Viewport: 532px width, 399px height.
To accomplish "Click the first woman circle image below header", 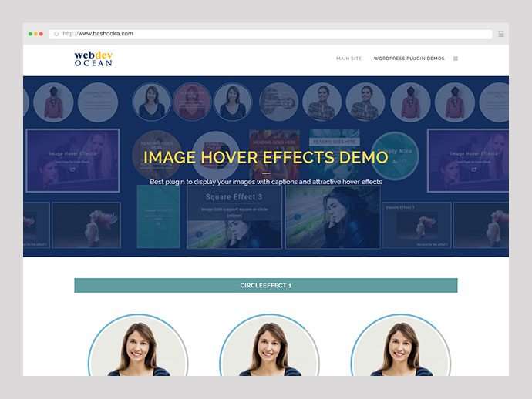I will (138, 345).
